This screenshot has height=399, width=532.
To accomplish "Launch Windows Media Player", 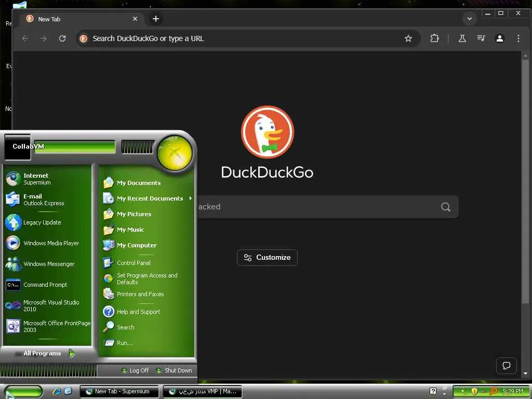I will tap(47, 243).
